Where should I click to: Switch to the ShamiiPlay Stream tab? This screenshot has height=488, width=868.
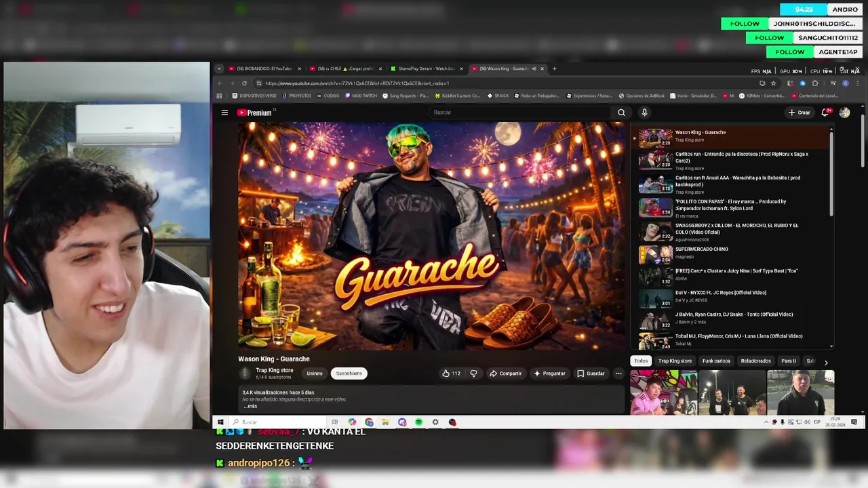[x=426, y=68]
